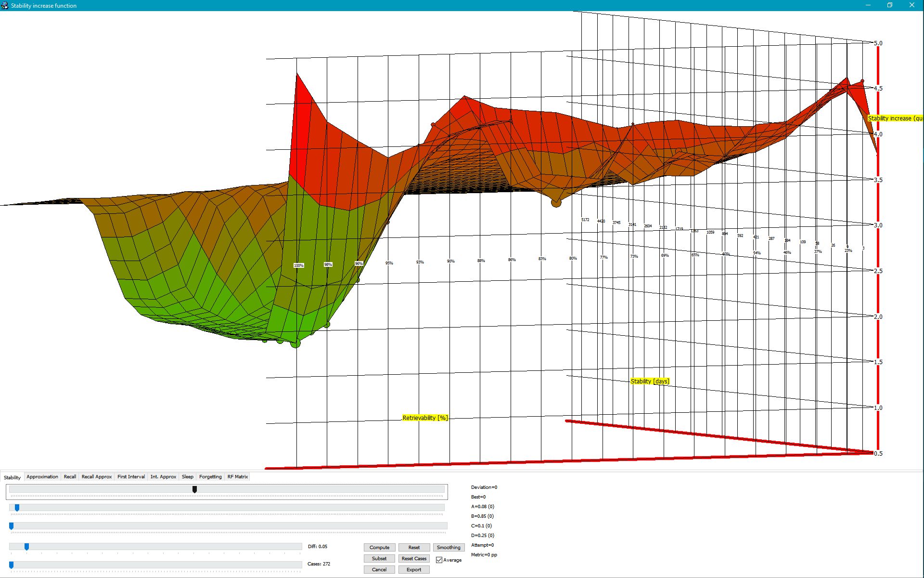
Task: Show the Forgetting tab
Action: point(210,477)
